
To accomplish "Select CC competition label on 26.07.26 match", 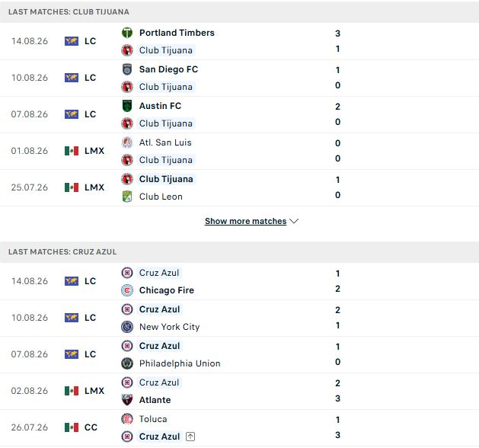I will pyautogui.click(x=91, y=427).
